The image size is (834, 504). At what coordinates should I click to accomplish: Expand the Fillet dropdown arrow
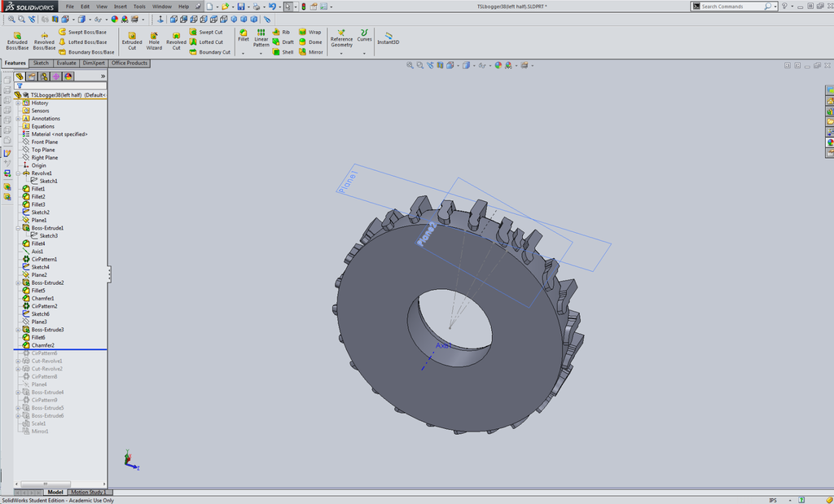coord(243,53)
